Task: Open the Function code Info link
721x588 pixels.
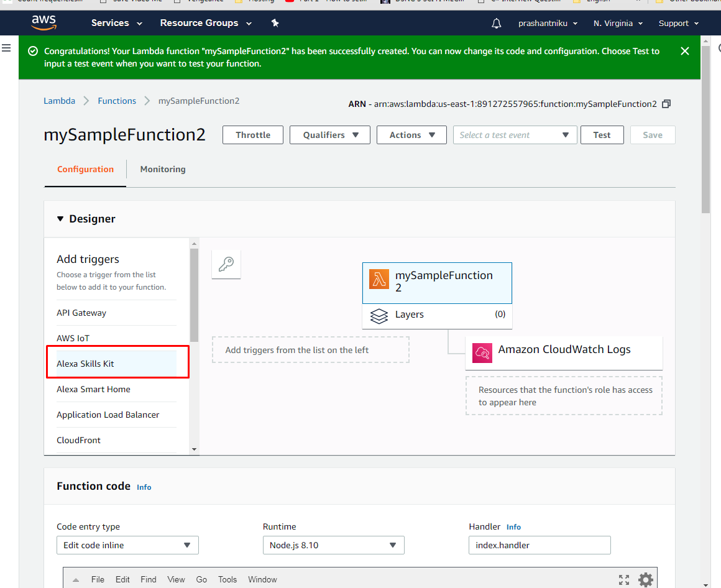Action: click(144, 487)
